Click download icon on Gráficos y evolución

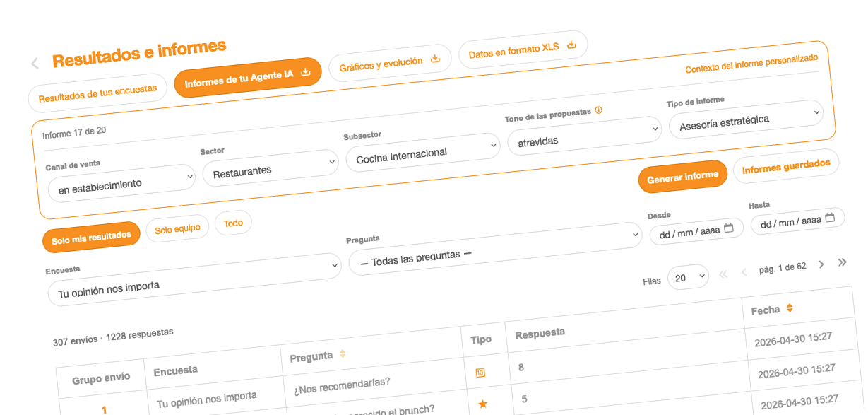[436, 59]
